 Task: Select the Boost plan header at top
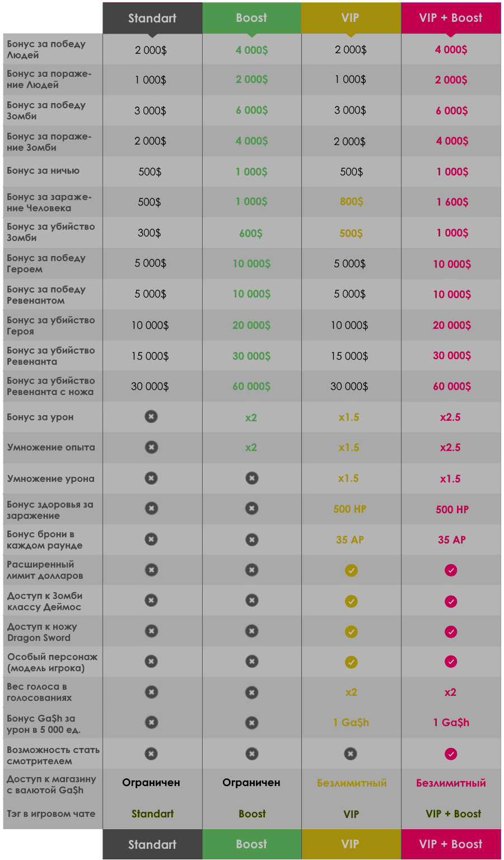pos(251,18)
